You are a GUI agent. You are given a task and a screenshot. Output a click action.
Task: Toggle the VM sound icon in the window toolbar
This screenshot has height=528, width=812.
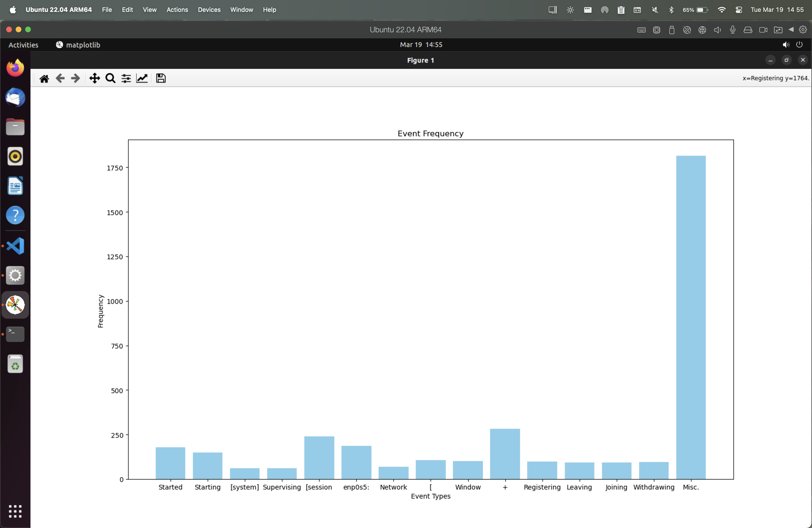coord(717,30)
